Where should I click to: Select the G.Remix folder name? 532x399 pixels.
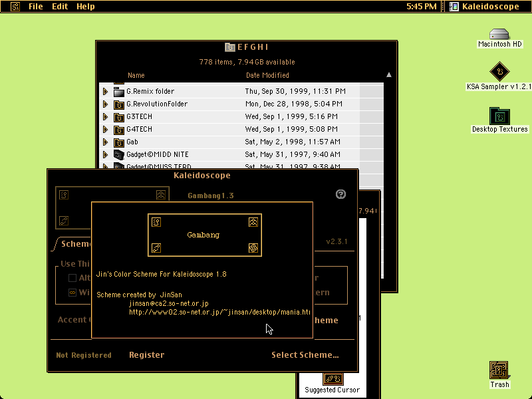tap(150, 91)
